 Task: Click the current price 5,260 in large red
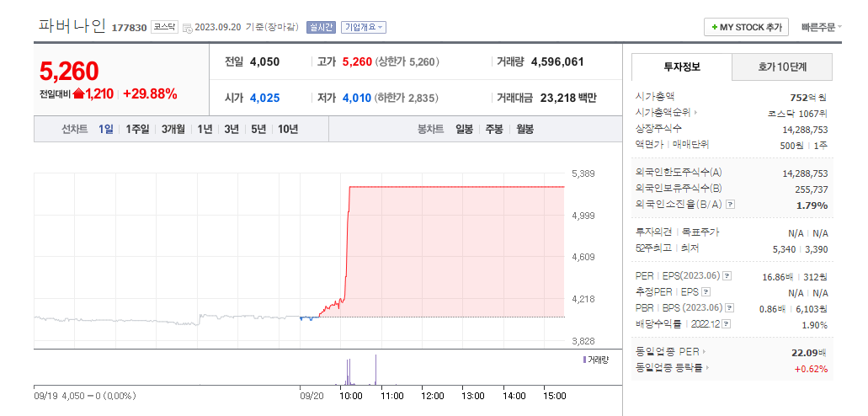point(69,71)
